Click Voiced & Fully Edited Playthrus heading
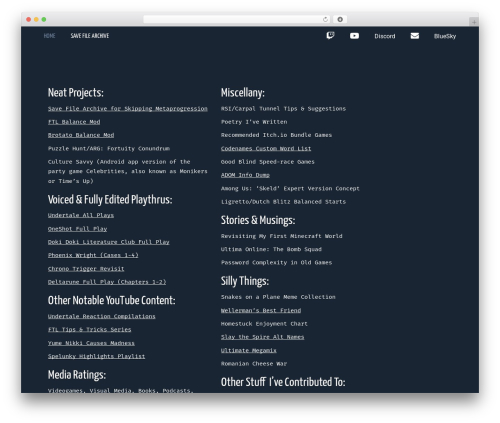500x423 pixels. (x=110, y=200)
